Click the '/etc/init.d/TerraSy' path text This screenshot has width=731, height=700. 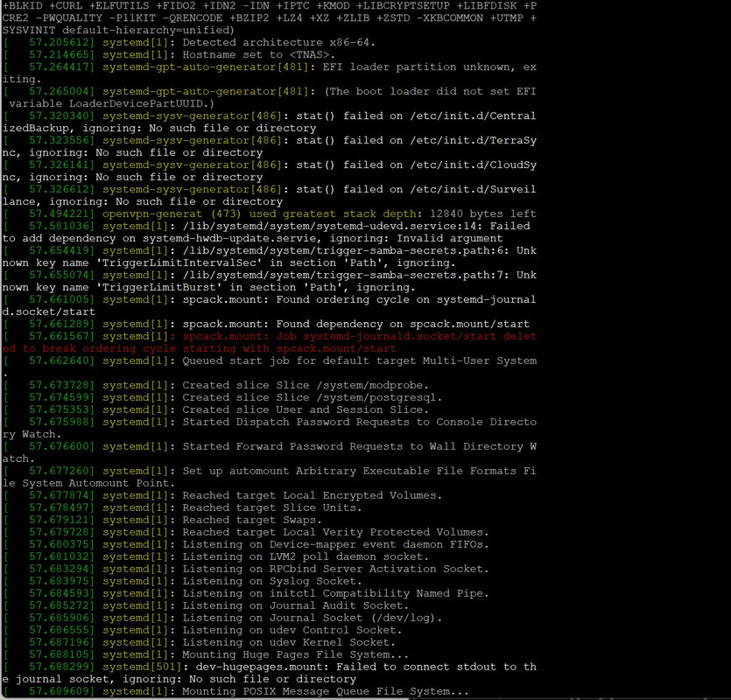pyautogui.click(x=474, y=140)
